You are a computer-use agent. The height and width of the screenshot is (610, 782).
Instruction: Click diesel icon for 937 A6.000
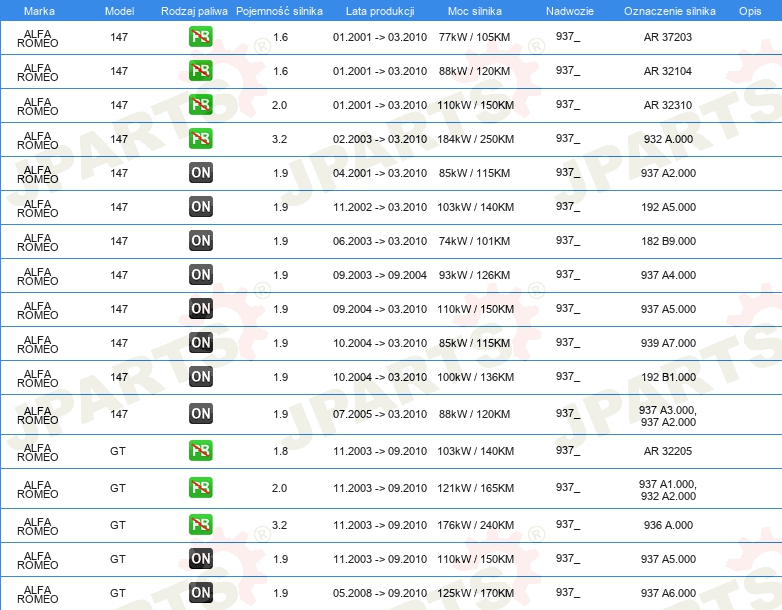point(200,593)
